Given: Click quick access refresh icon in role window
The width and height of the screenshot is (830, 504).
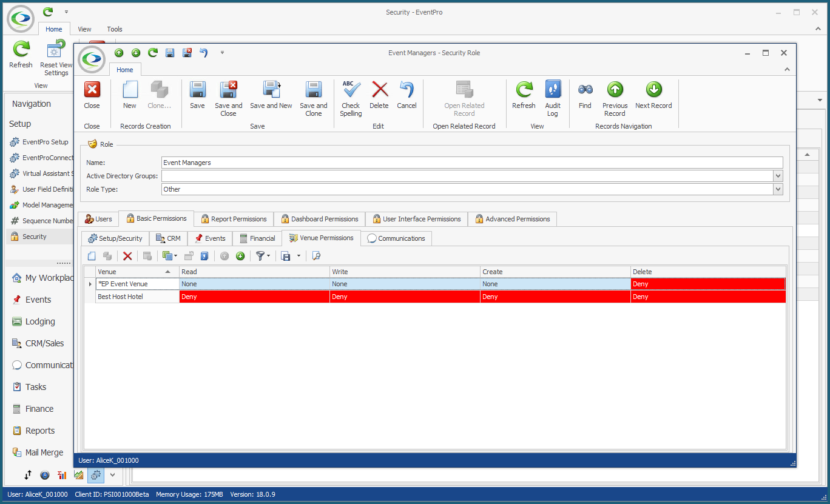Looking at the screenshot, I should click(153, 53).
